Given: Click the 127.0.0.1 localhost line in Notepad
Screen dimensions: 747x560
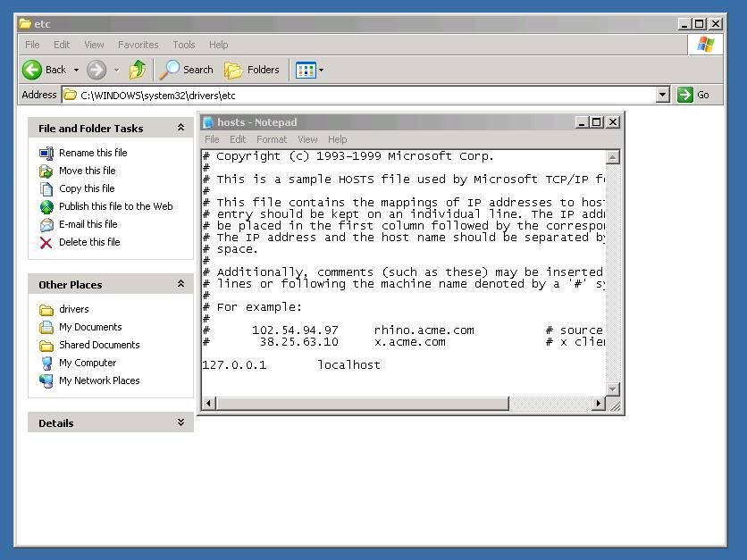Looking at the screenshot, I should coord(291,365).
